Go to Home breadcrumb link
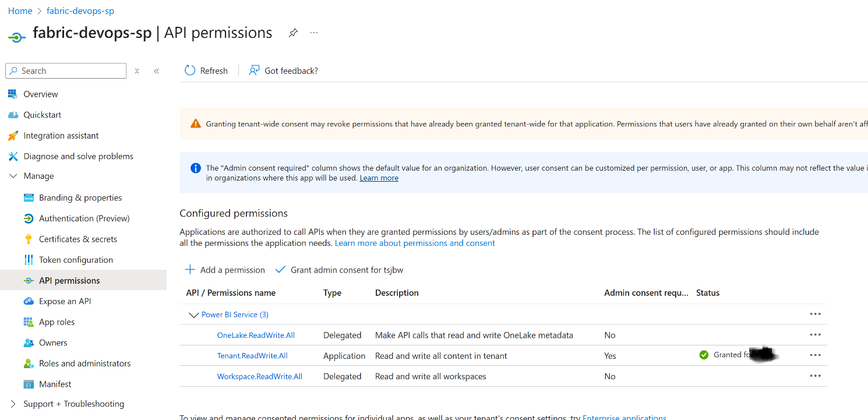The image size is (868, 420). 20,11
